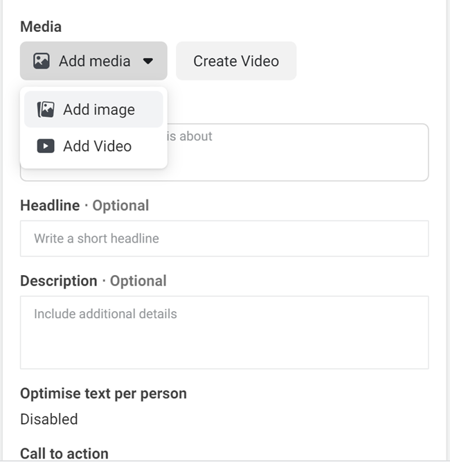
Task: Click the Media section label
Action: (41, 27)
